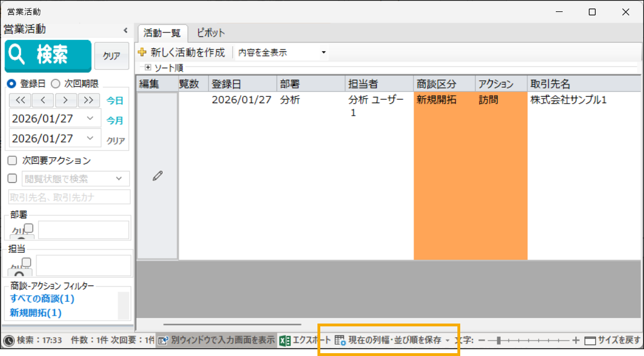
Task: Click the サイズを戻す button
Action: coord(612,341)
